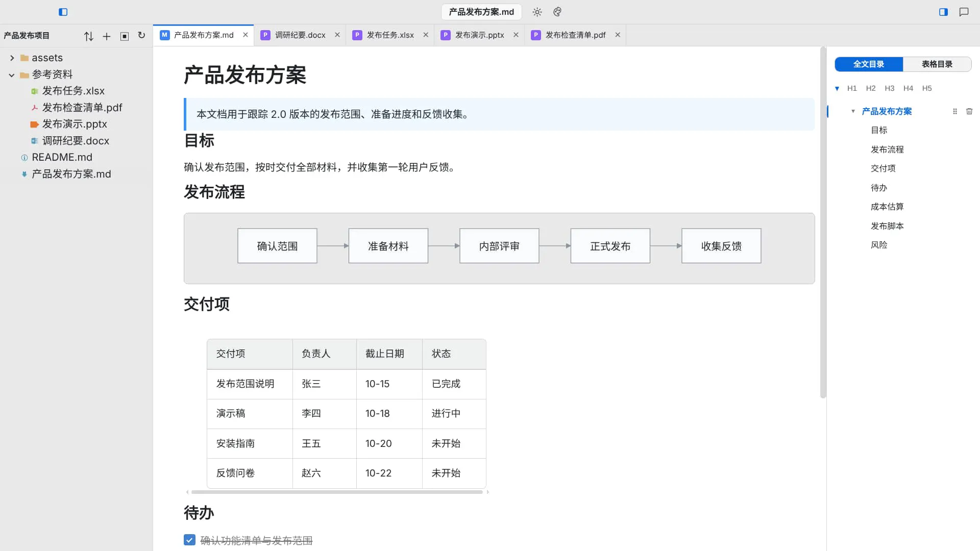980x551 pixels.
Task: Open the comments chat icon
Action: coord(964,12)
